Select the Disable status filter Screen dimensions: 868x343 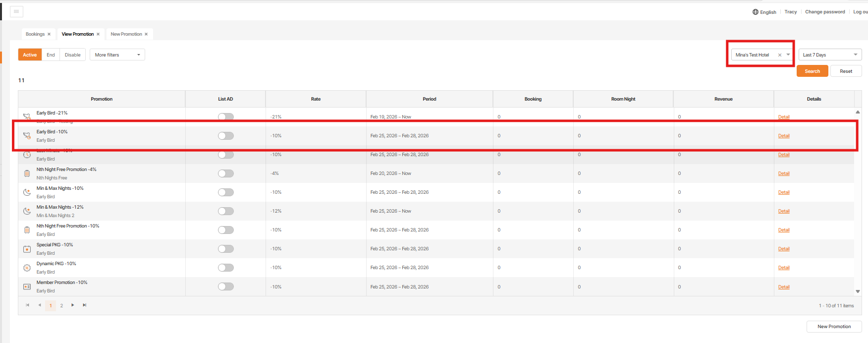pos(73,55)
